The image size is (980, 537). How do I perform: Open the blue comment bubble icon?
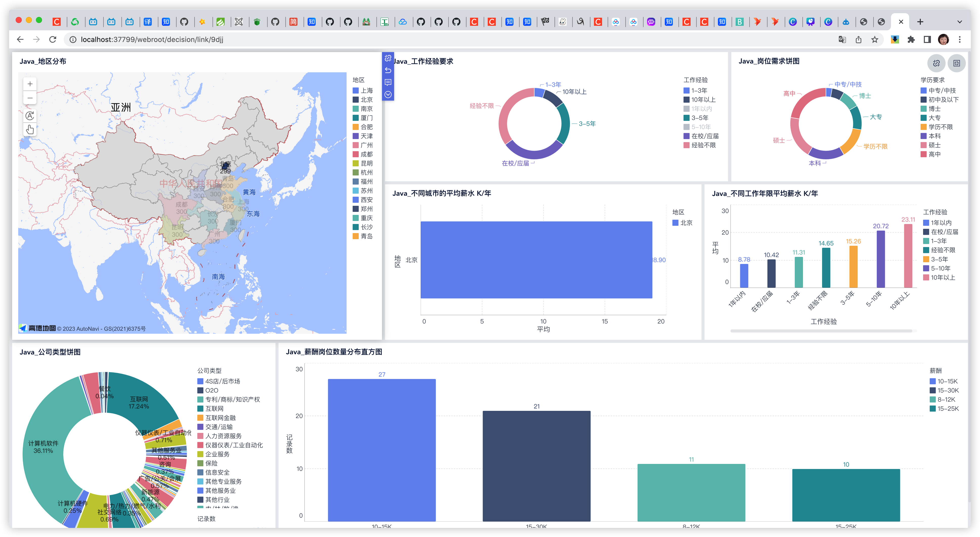click(388, 82)
